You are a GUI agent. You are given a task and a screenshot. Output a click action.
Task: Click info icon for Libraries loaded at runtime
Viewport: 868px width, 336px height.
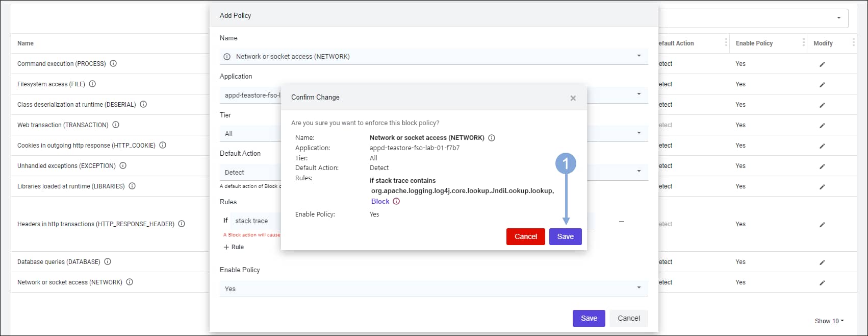[132, 186]
